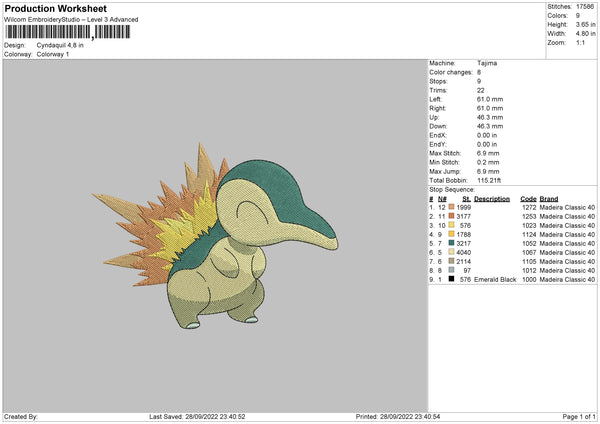The height and width of the screenshot is (424, 600).
Task: Click the Brand column header
Action: point(549,198)
